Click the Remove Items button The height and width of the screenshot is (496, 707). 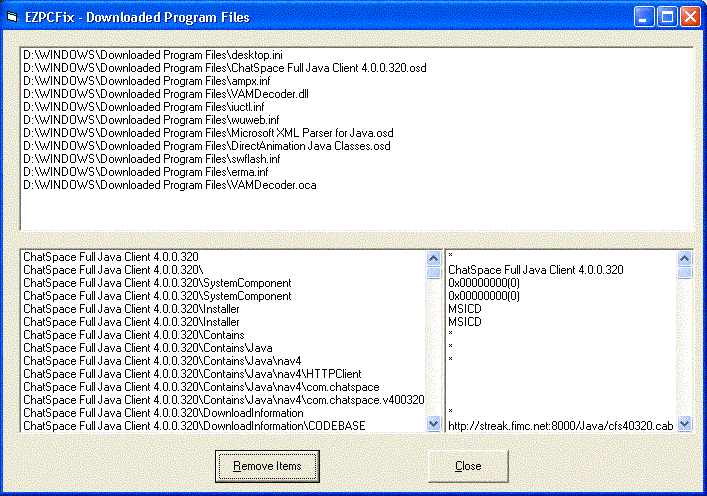click(x=267, y=466)
